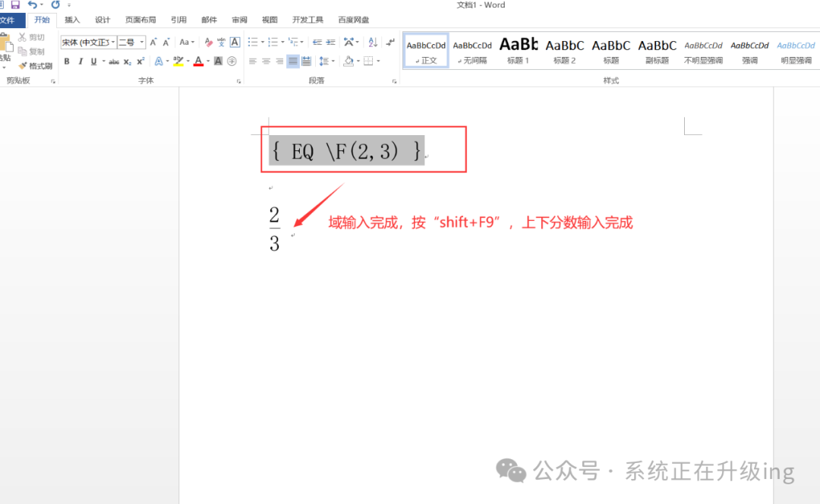Decrease paragraph indent
The image size is (820, 504).
pos(317,42)
